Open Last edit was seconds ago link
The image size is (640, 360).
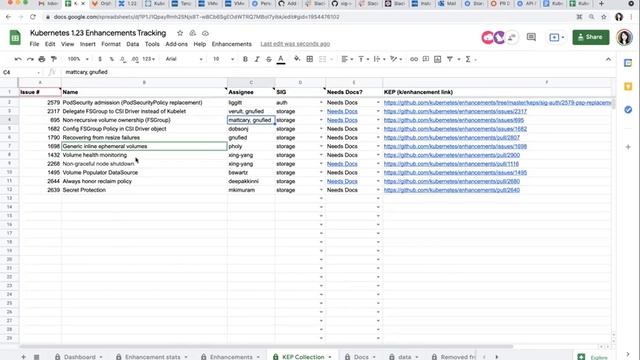pos(295,44)
